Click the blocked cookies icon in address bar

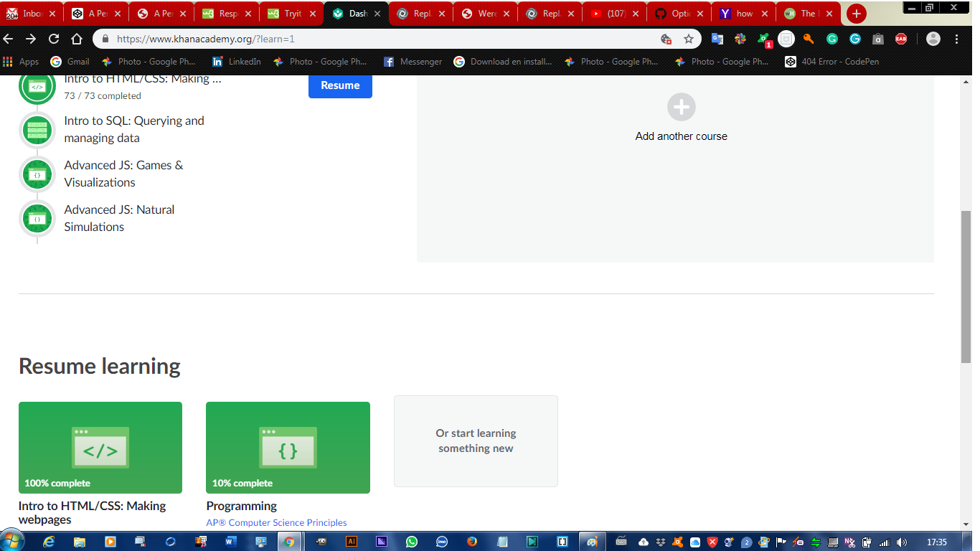click(666, 39)
